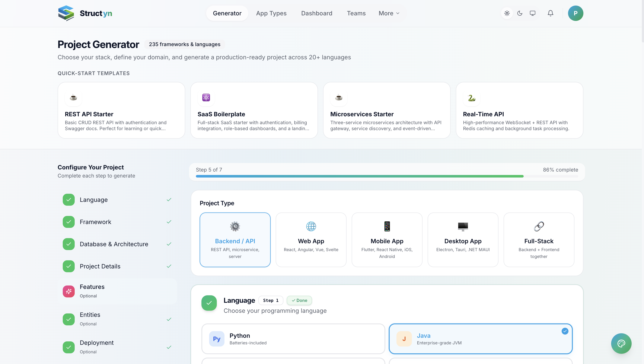
Task: Click the Mobile App phone icon
Action: pyautogui.click(x=387, y=227)
